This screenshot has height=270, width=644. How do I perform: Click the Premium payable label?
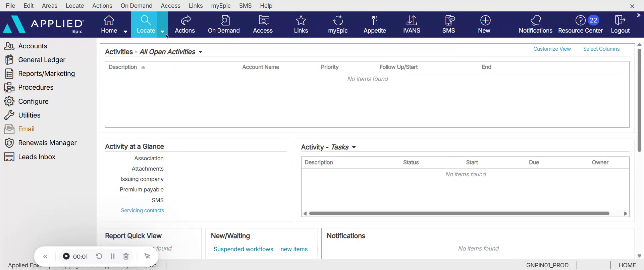142,190
